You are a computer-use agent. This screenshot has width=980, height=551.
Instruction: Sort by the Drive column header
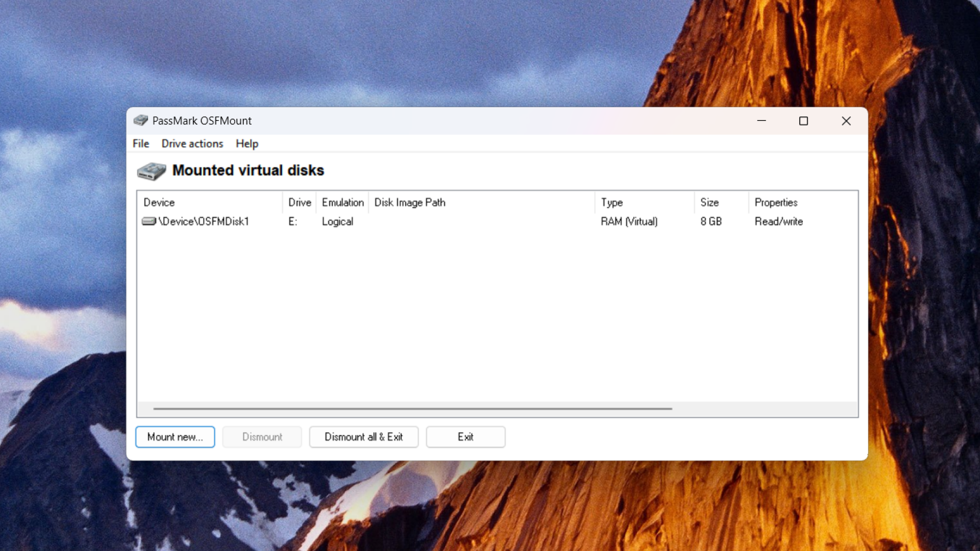coord(299,203)
